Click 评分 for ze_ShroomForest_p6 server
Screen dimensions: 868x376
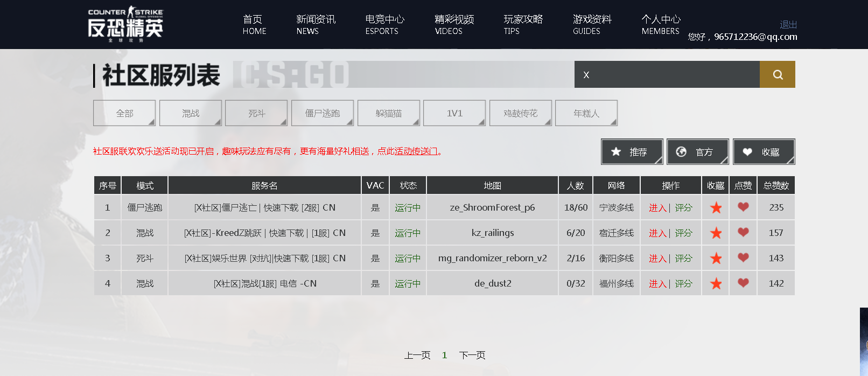tap(683, 208)
